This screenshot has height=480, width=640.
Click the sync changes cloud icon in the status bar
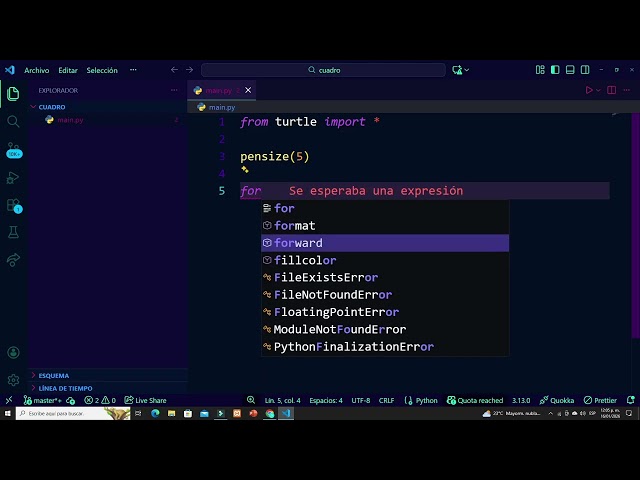click(71, 400)
